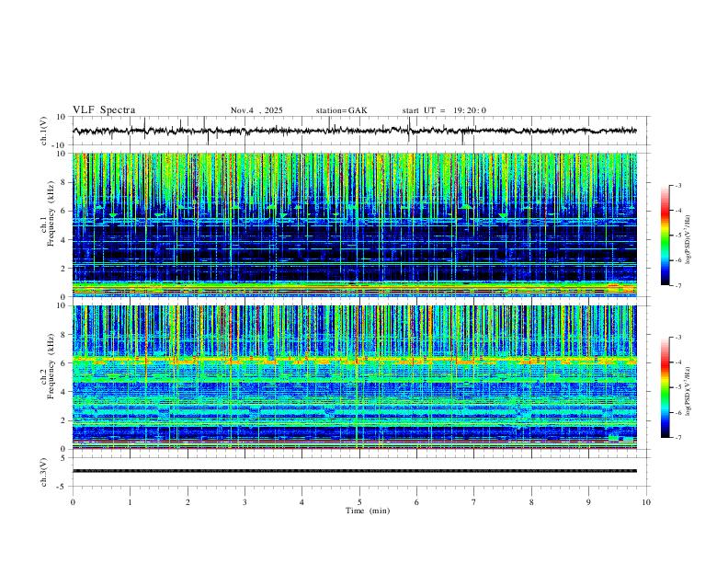Click time axis tick label '0'
Image resolution: width=728 pixels, height=563 pixels.
(x=73, y=502)
